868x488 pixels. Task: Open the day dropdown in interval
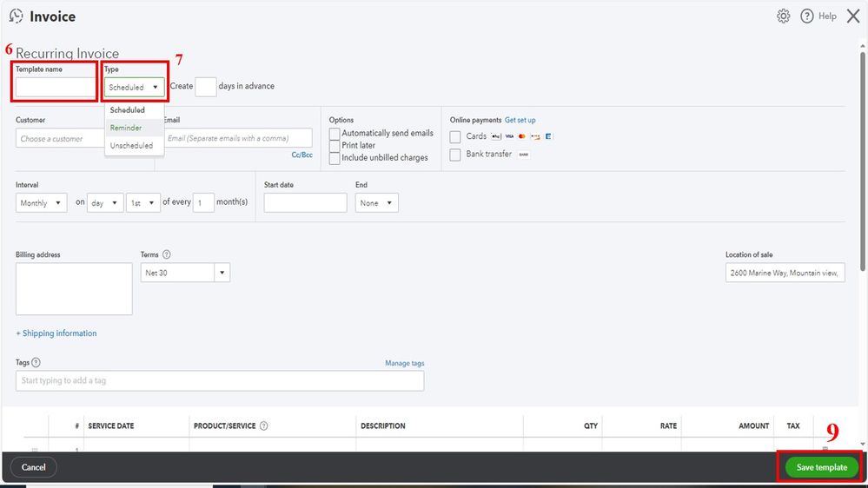(x=105, y=203)
